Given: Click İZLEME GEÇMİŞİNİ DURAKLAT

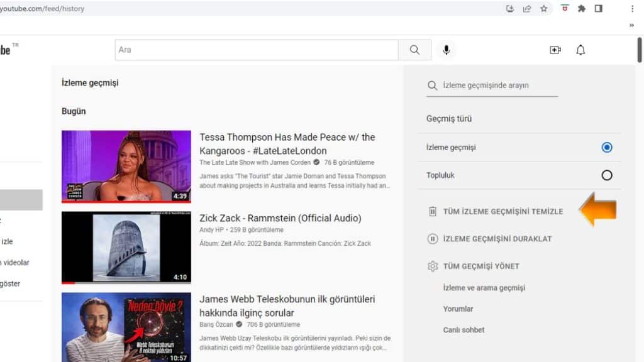Looking at the screenshot, I should [x=497, y=239].
